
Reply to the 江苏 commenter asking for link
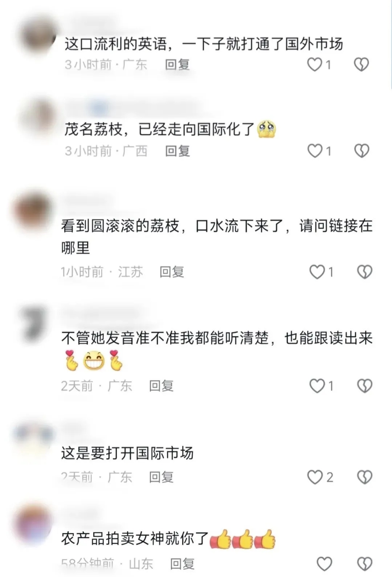pyautogui.click(x=172, y=272)
